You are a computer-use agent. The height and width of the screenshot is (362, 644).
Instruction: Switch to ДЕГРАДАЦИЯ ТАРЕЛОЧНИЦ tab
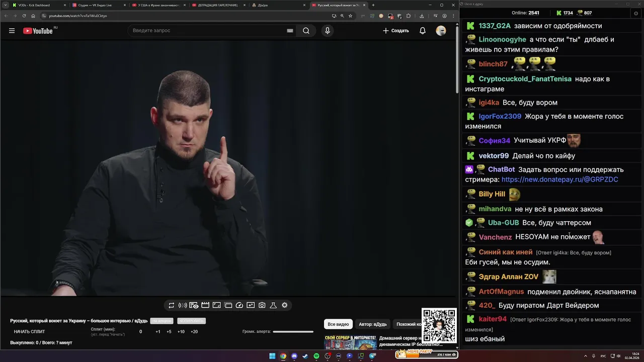click(x=217, y=5)
